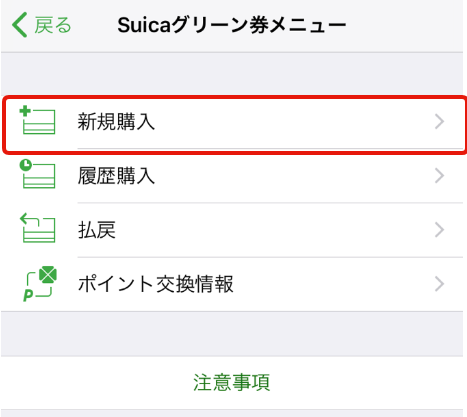
Task: Click the 新規購入 ticket-plus icon
Action: pos(37,120)
